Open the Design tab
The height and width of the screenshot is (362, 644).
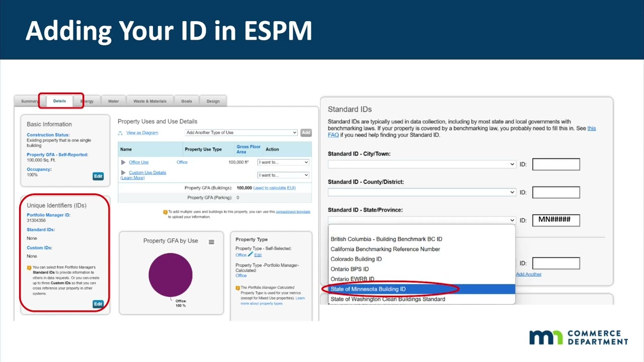213,101
